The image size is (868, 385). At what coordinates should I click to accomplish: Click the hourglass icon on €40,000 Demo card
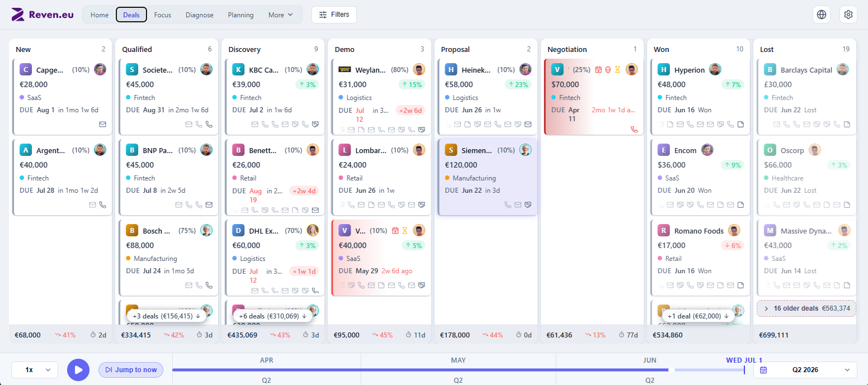[x=405, y=231]
